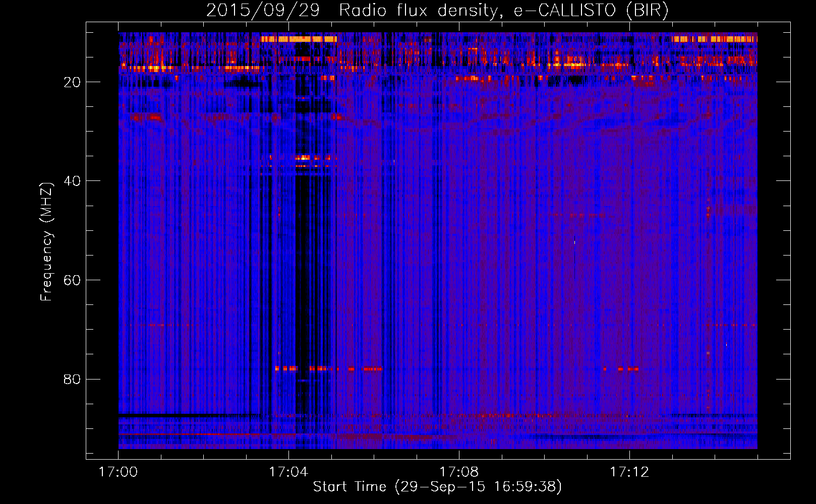This screenshot has width=816, height=504.
Task: Click the plot title 'Radio flux density, e-CALLISTO (BIR)'
Action: pos(504,11)
